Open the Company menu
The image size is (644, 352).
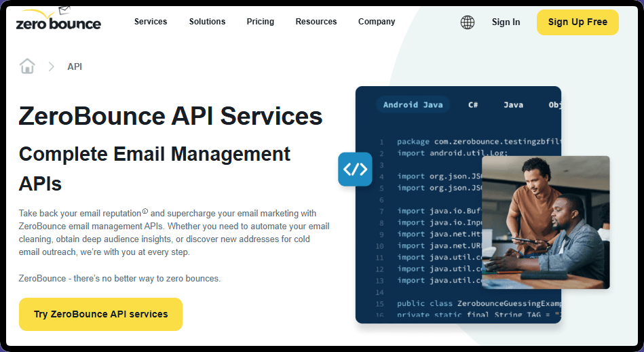377,22
